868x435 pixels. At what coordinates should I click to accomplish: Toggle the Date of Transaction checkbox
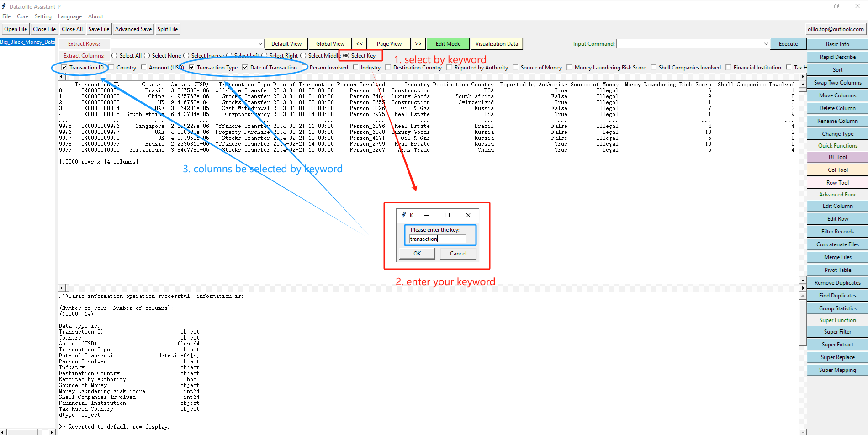coord(245,68)
